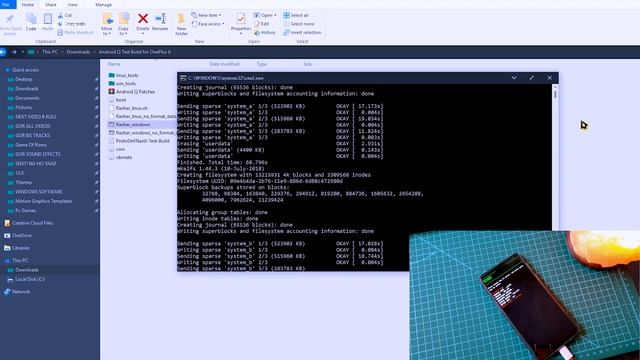Click Invert selection in the ribbon

click(x=302, y=33)
